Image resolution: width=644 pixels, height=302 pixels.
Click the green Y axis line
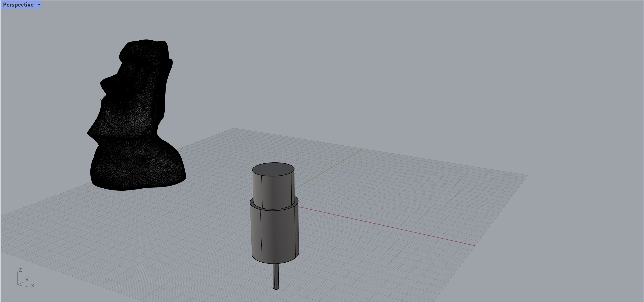point(329,169)
